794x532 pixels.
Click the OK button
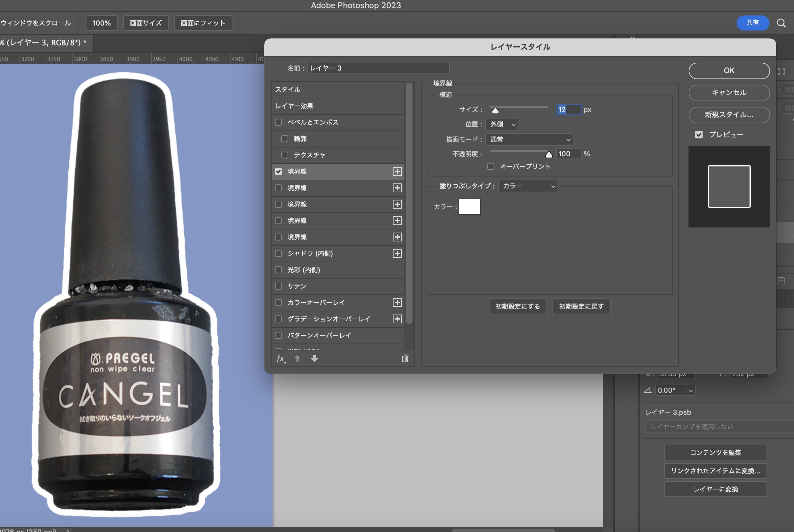(729, 71)
